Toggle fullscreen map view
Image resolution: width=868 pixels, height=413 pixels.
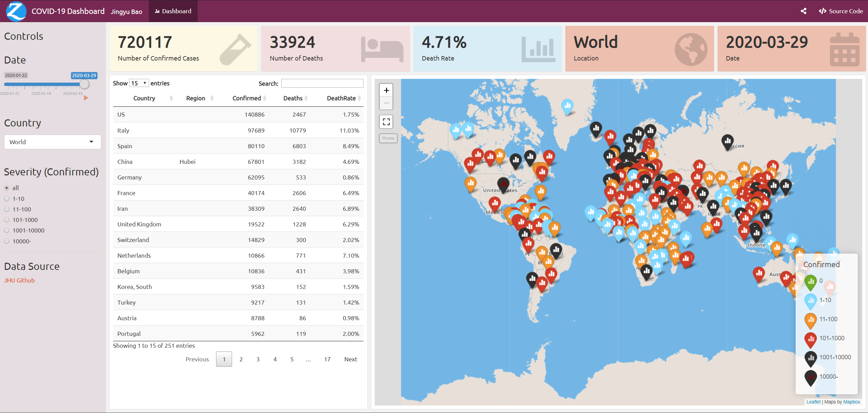click(x=386, y=122)
